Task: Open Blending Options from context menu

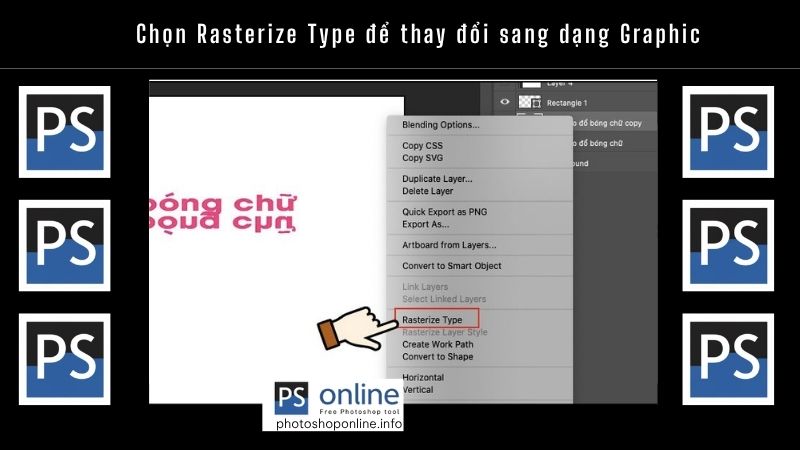Action: [x=441, y=125]
